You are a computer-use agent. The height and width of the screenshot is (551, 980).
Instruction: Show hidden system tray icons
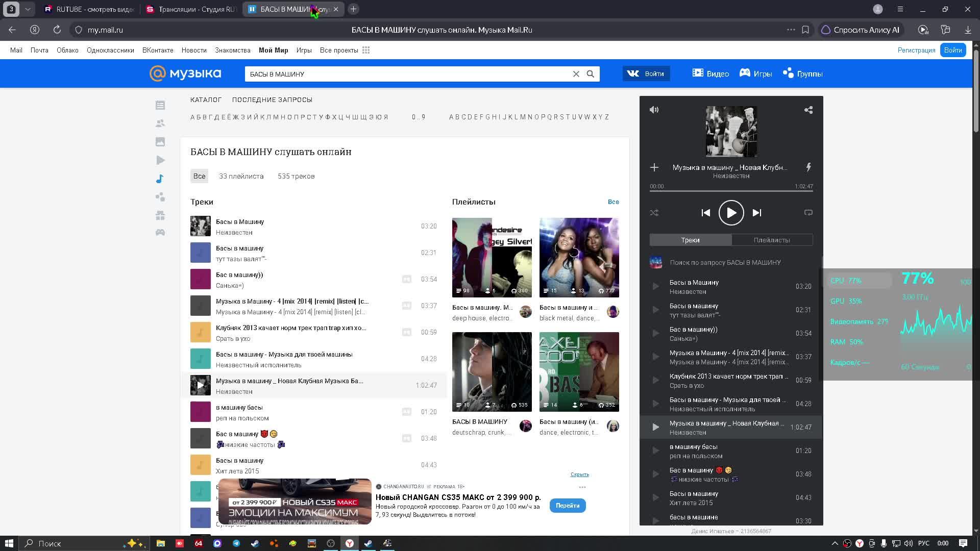coord(835,543)
